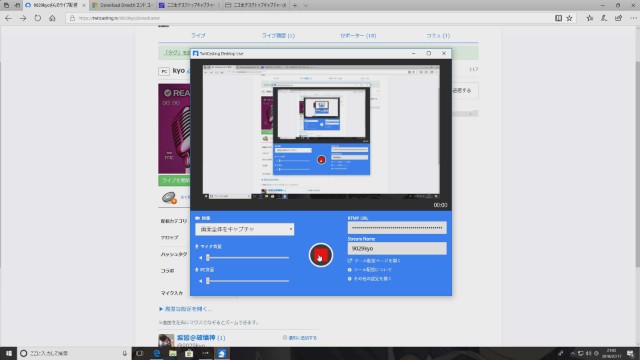The height and width of the screenshot is (360, 640).
Task: Mute PC audio using its speaker icon
Action: click(x=200, y=281)
